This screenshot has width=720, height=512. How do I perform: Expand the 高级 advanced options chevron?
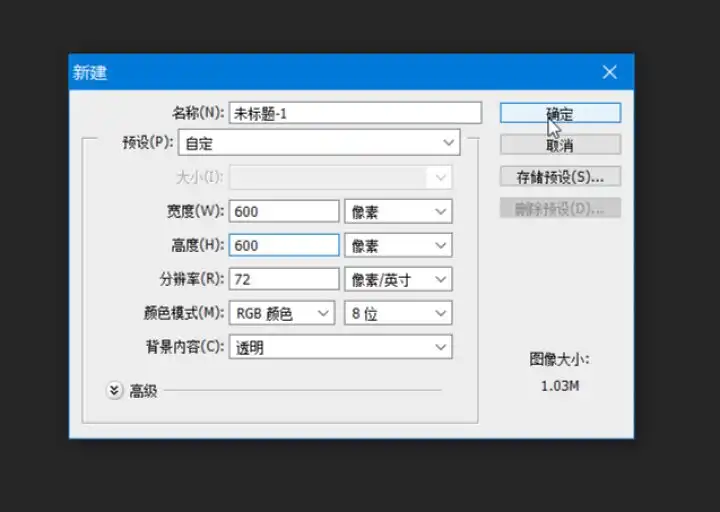pos(115,391)
